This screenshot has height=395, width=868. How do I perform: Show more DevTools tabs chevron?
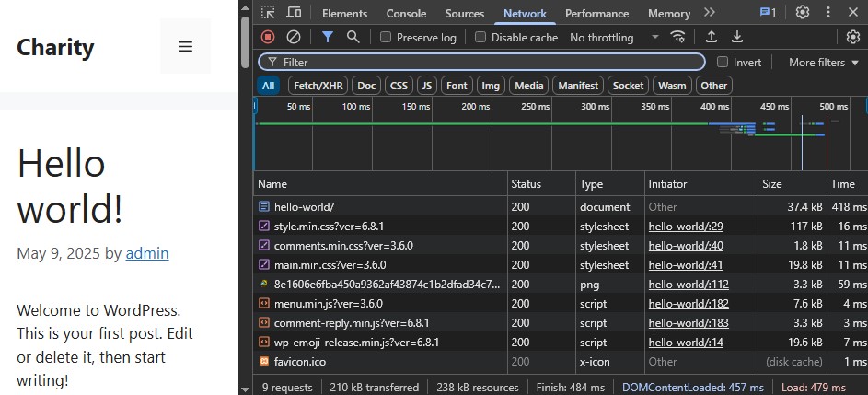click(709, 13)
